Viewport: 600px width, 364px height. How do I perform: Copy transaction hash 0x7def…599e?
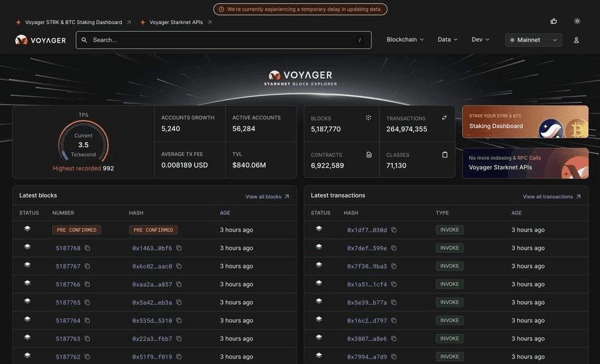point(394,248)
